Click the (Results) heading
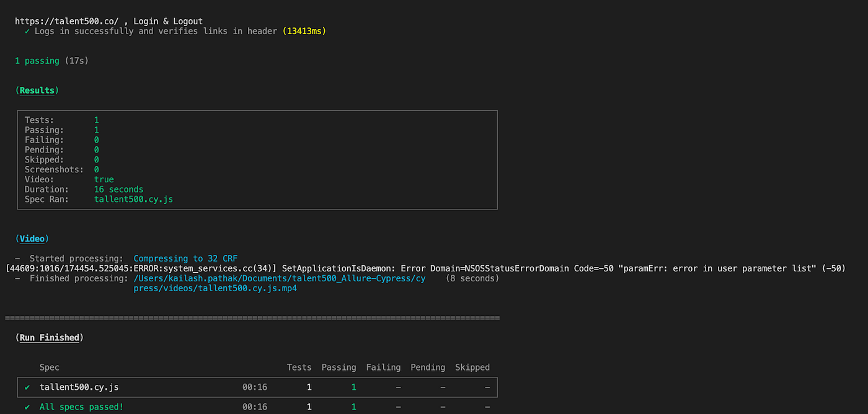Screen dimensions: 868x414 [x=37, y=90]
